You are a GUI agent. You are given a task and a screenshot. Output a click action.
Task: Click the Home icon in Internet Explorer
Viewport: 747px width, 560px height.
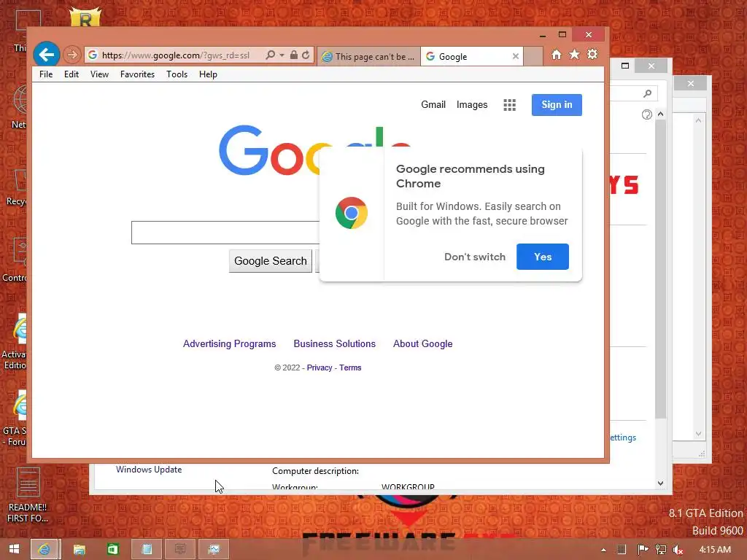tap(556, 55)
